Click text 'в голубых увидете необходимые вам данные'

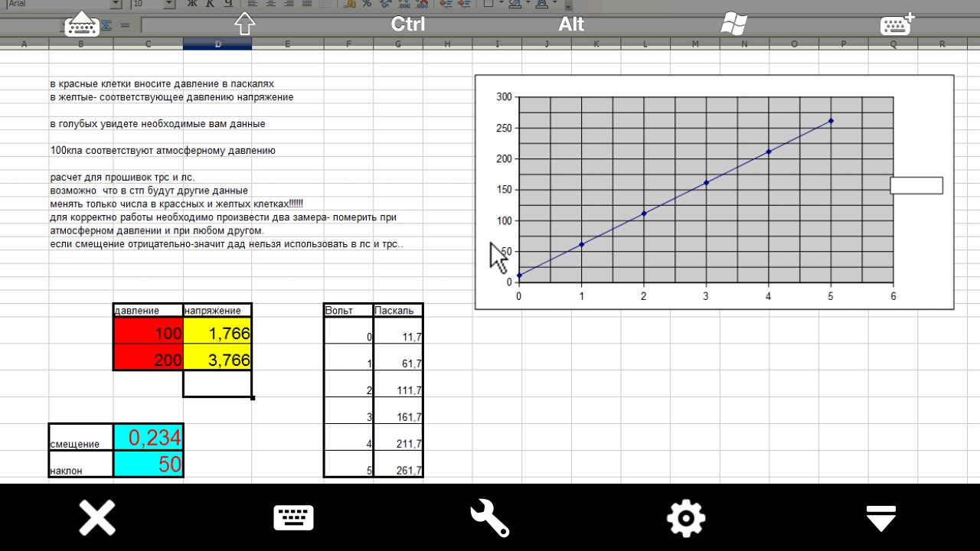click(x=158, y=124)
